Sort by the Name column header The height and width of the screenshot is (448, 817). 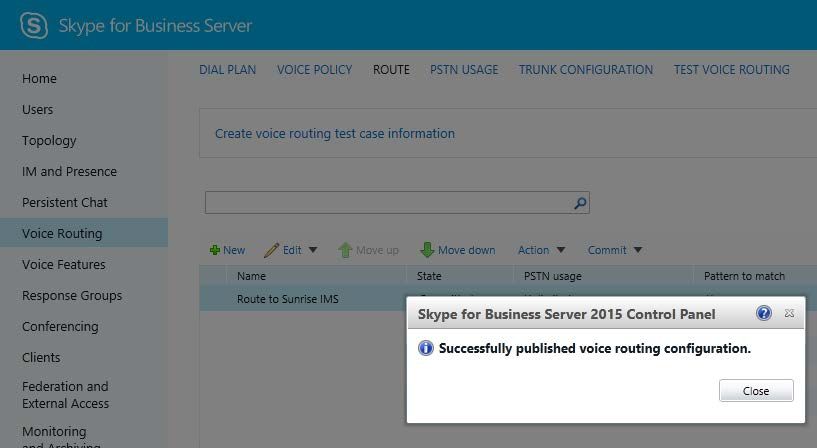[251, 276]
